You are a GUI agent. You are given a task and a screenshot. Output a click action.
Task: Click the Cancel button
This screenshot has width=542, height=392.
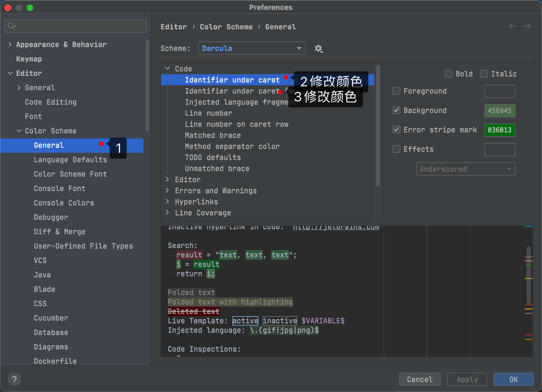(420, 379)
